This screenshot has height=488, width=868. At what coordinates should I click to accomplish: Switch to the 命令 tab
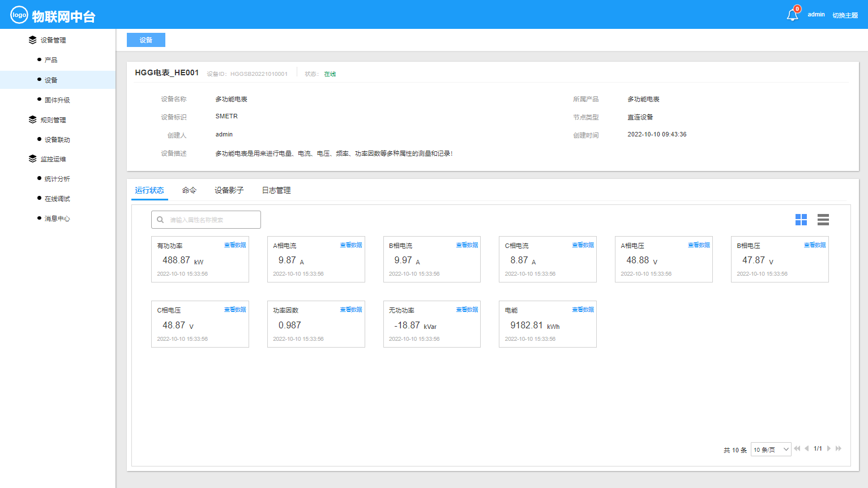click(189, 190)
